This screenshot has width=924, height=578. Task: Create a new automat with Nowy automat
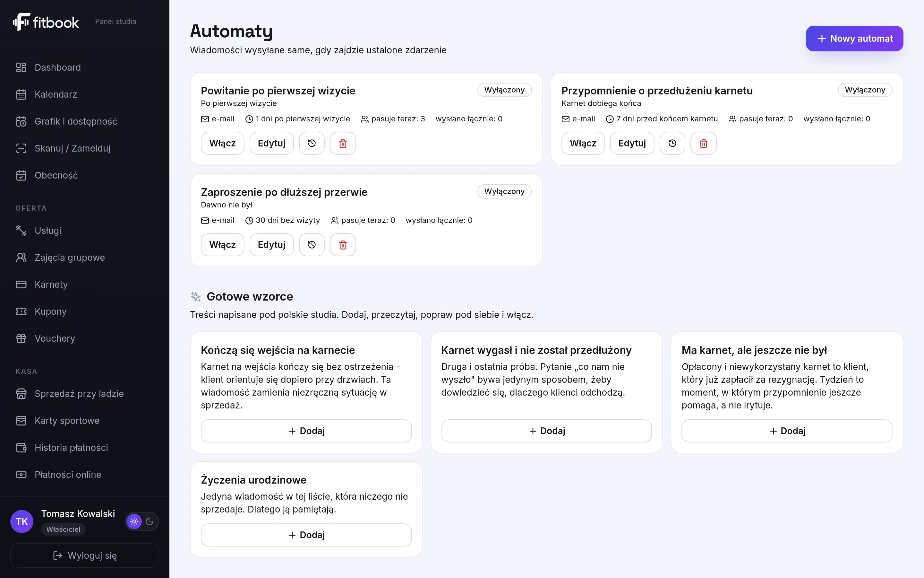(854, 39)
